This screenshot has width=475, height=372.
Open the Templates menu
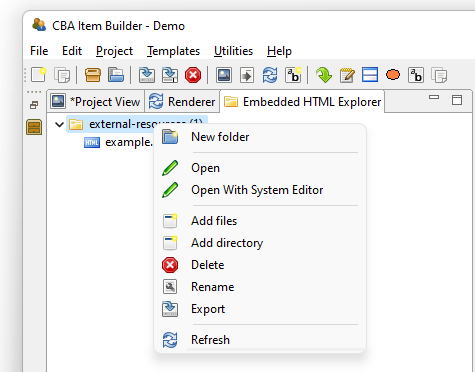point(173,51)
